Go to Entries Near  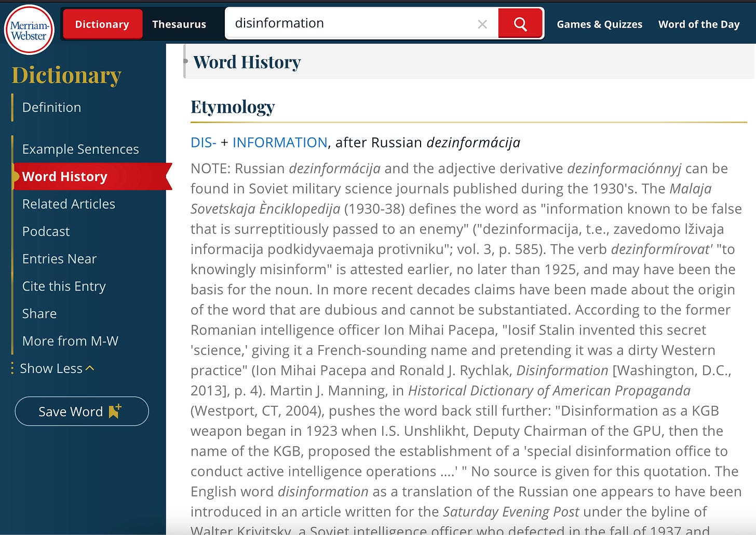click(x=59, y=258)
